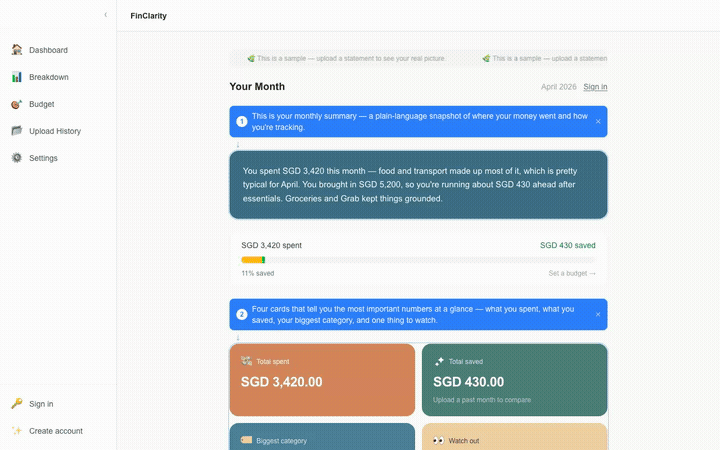Click the FinClarity title in the header
Image resolution: width=720 pixels, height=450 pixels.
[x=148, y=16]
